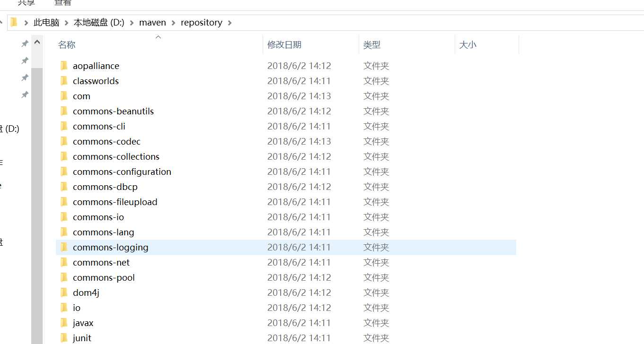Select the commons-collections folder name
Image resolution: width=644 pixels, height=344 pixels.
coord(116,156)
